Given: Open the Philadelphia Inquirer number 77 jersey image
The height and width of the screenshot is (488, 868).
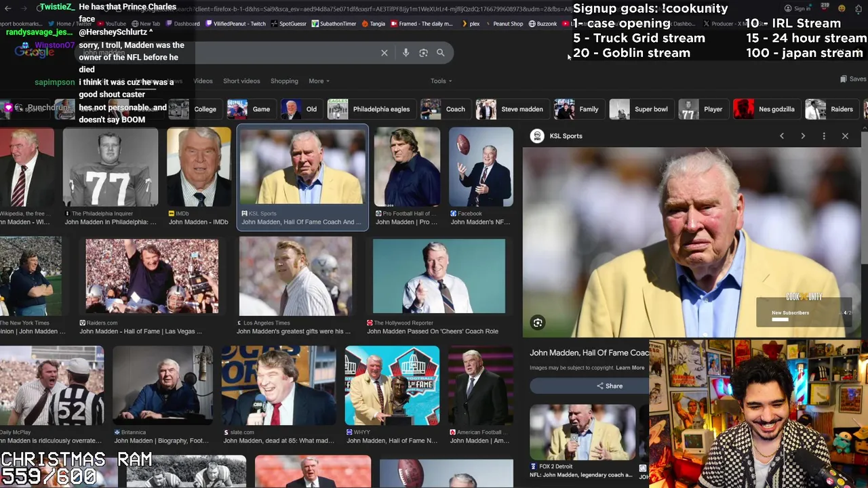Looking at the screenshot, I should [x=111, y=167].
